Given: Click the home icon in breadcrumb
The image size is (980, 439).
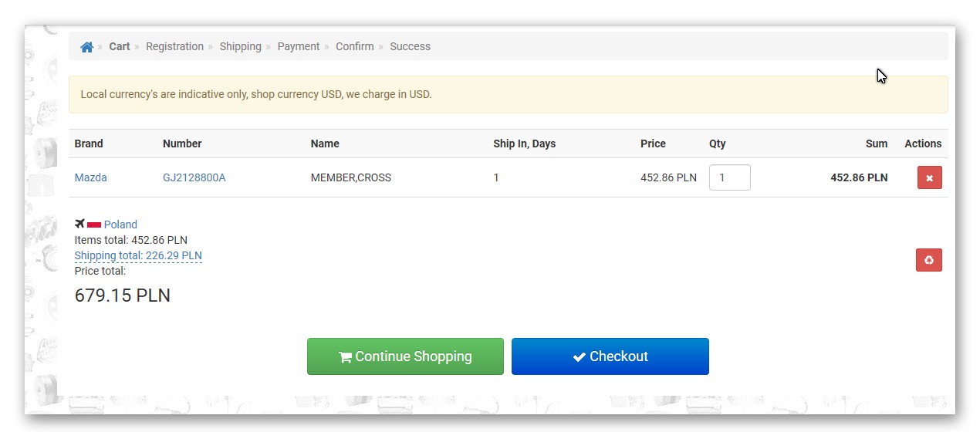Looking at the screenshot, I should [86, 47].
